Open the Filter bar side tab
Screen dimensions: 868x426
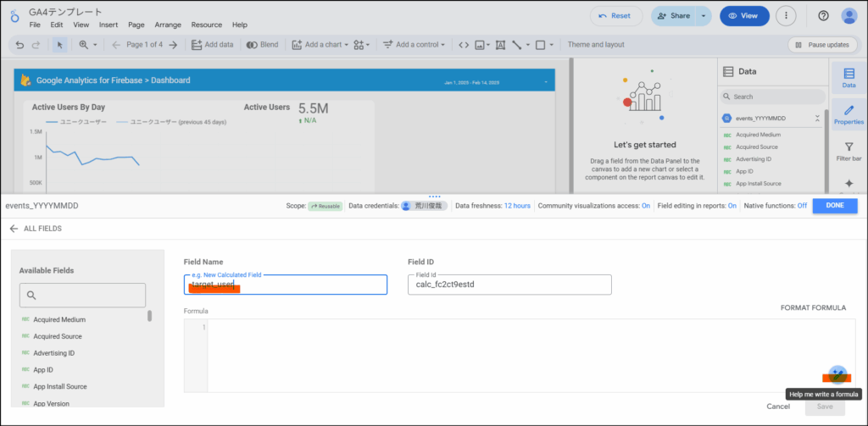(x=849, y=151)
